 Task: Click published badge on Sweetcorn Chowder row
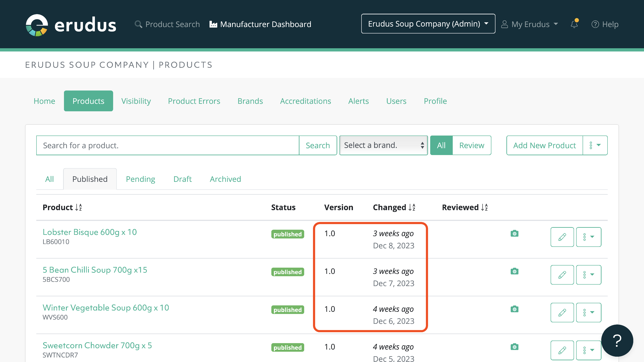287,347
